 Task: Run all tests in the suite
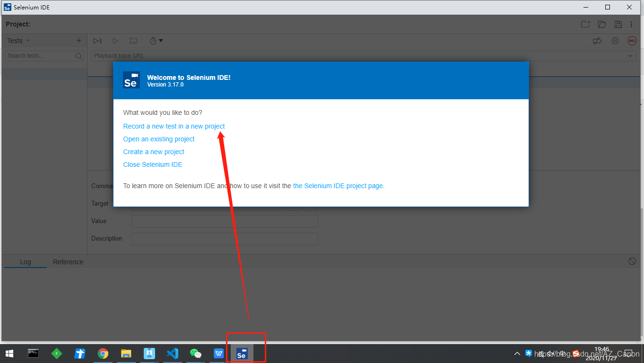(97, 41)
